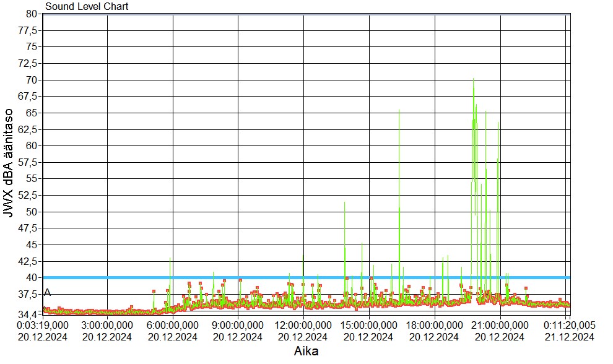Select the tallest peak reaching 70 dBA
613x364 pixels.
coord(473,80)
